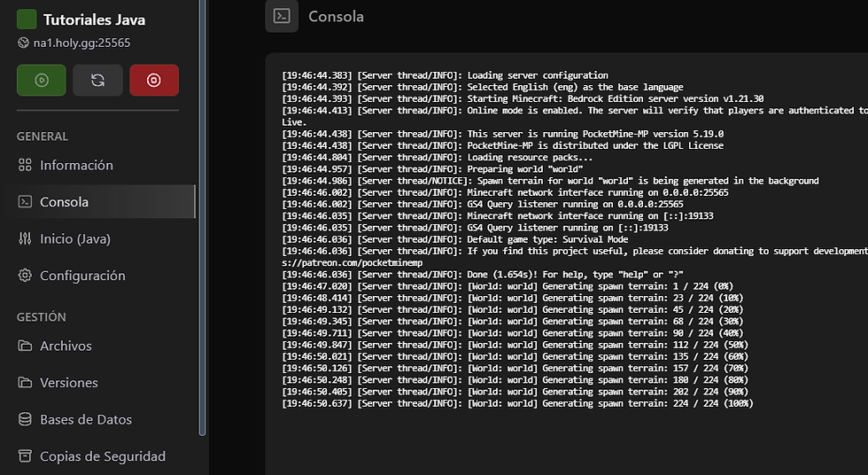Image resolution: width=868 pixels, height=475 pixels.
Task: Stop the server with red button
Action: (x=154, y=81)
